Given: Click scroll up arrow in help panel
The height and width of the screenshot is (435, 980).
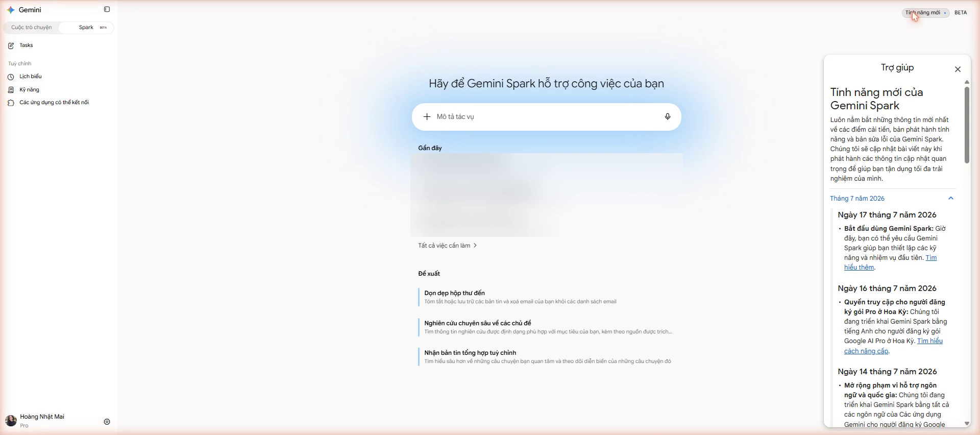Looking at the screenshot, I should pyautogui.click(x=967, y=82).
